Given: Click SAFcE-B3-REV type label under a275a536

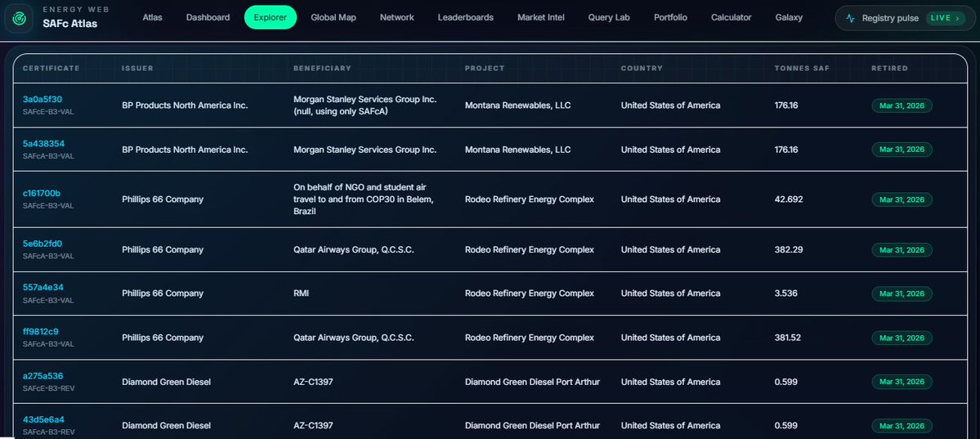Looking at the screenshot, I should [x=49, y=387].
